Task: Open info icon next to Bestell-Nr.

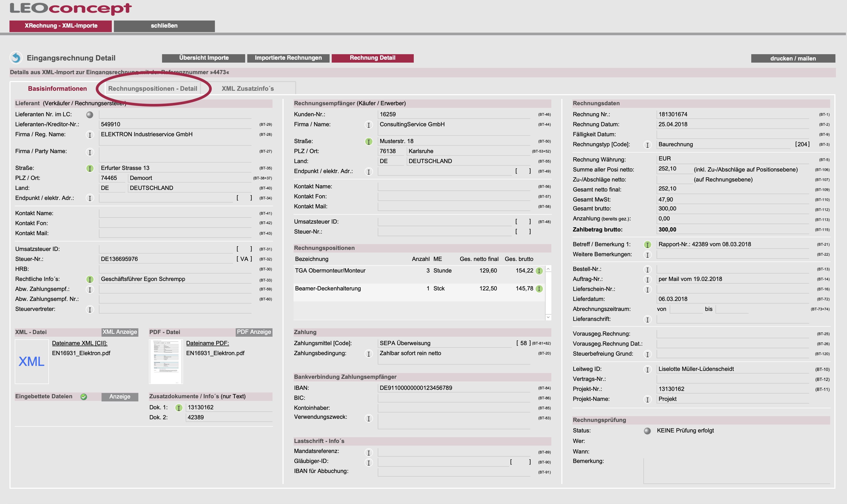Action: [647, 269]
